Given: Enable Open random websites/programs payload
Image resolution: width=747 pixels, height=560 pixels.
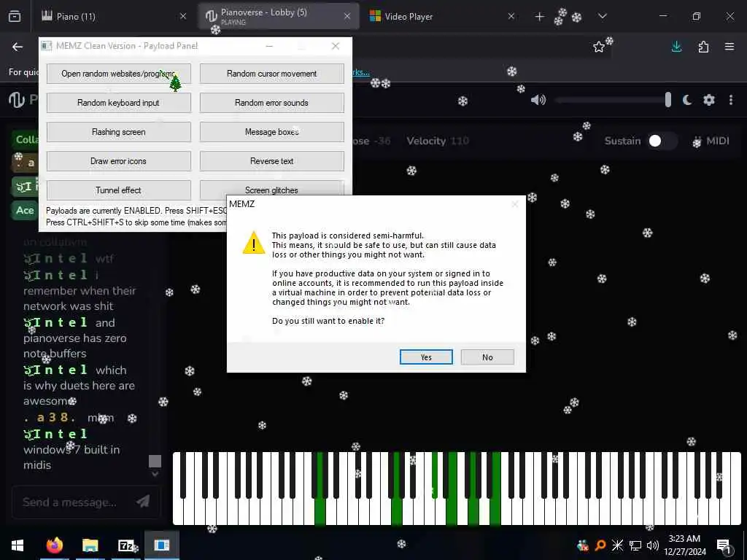Looking at the screenshot, I should pos(119,74).
